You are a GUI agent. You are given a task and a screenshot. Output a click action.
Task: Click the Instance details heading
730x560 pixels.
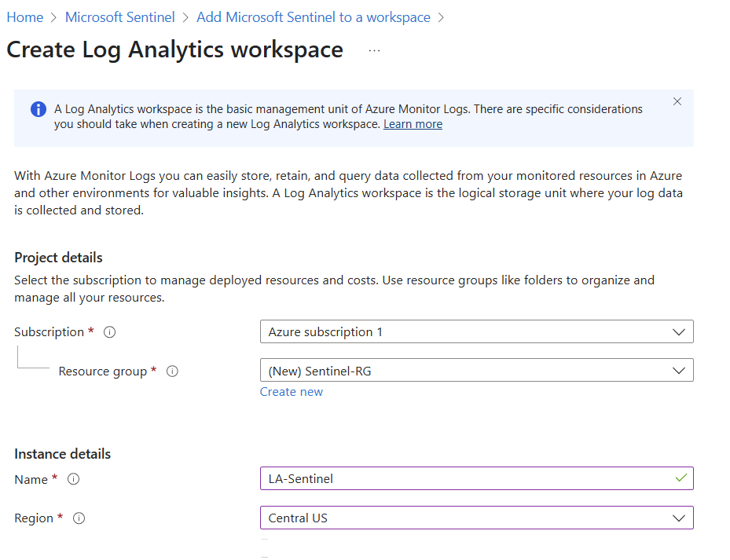click(62, 454)
